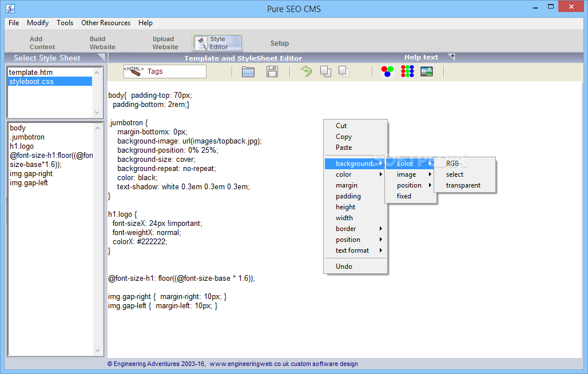
Task: Choose fixed in the background submenu
Action: click(x=411, y=196)
